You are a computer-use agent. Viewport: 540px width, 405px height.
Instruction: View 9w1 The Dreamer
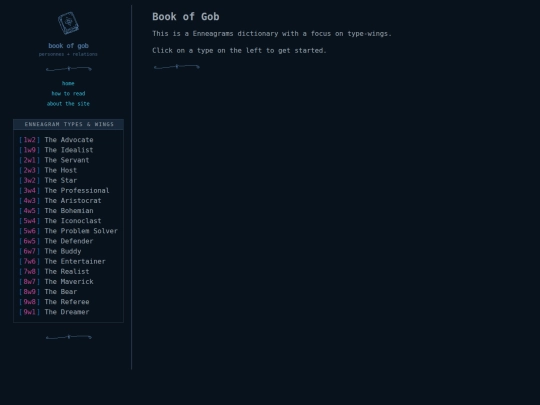click(54, 312)
